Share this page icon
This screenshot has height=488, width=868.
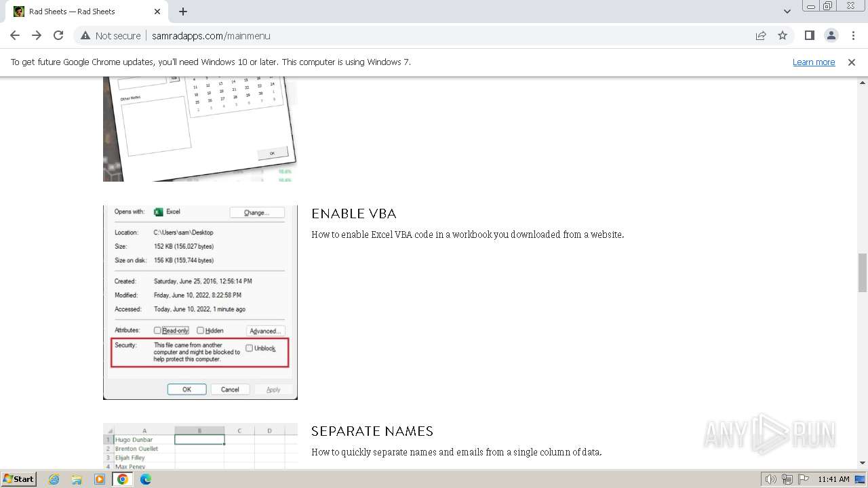tap(761, 36)
